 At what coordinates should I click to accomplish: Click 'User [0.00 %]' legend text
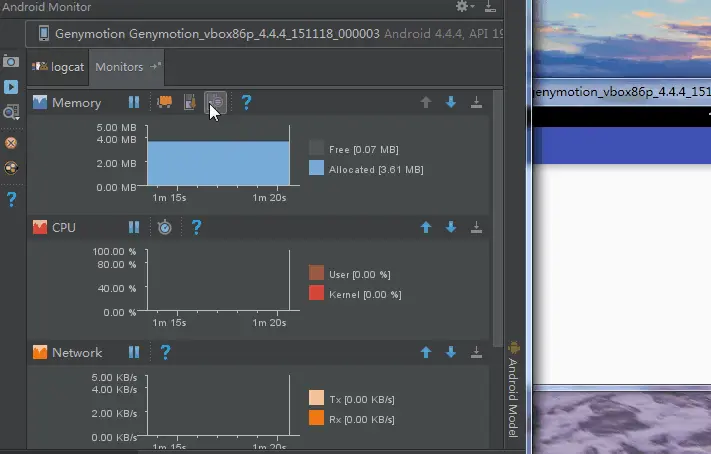click(x=360, y=274)
